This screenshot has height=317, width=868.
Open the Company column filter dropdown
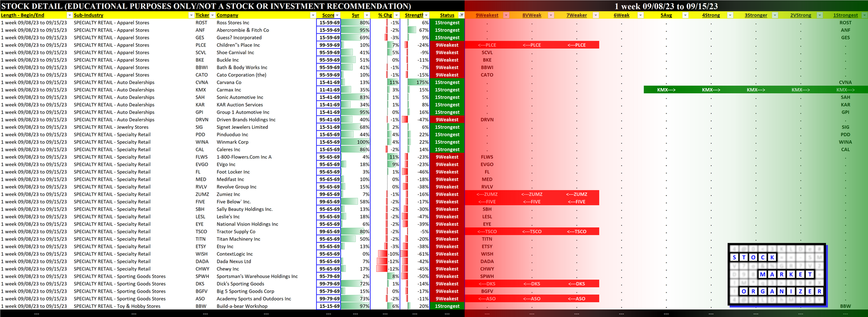(x=313, y=15)
